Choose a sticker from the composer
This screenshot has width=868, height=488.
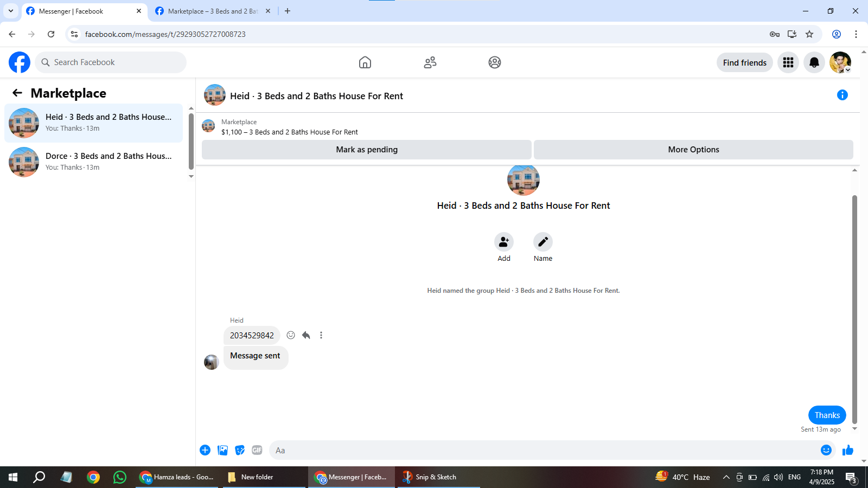coord(240,450)
